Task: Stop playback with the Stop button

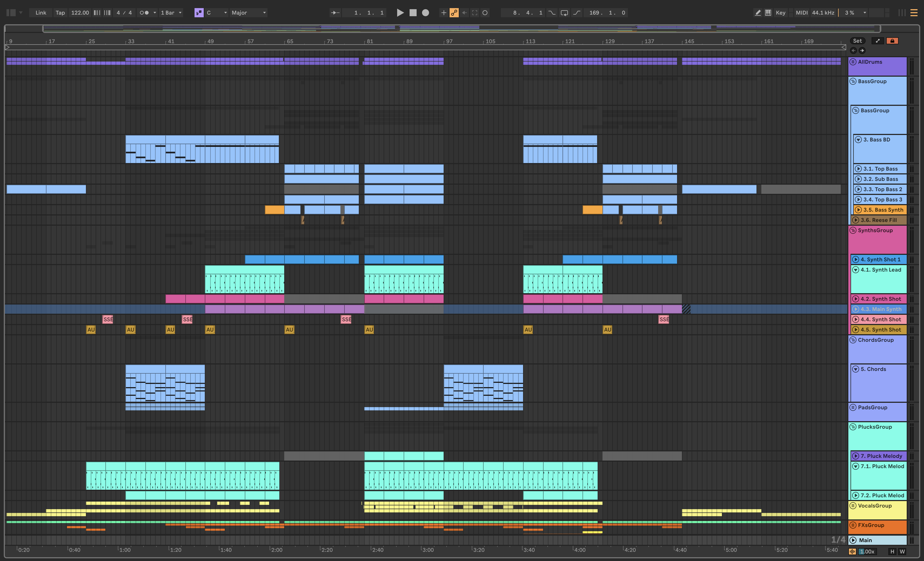Action: 413,13
